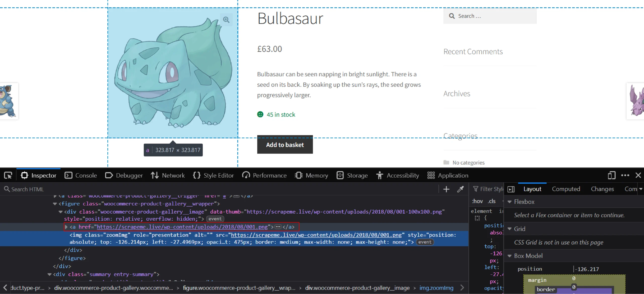The image size is (644, 294).
Task: Click the Add to basket button
Action: (285, 145)
